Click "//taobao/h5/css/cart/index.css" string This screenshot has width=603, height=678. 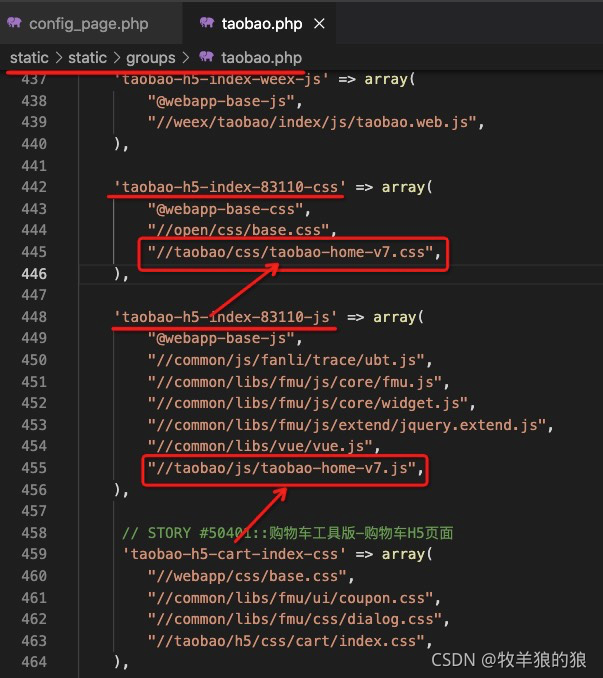click(286, 641)
